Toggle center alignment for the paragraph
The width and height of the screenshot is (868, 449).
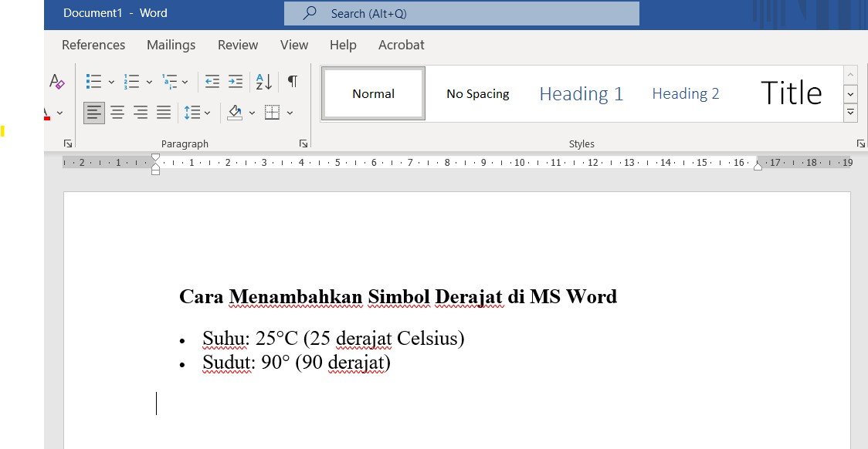(x=117, y=113)
